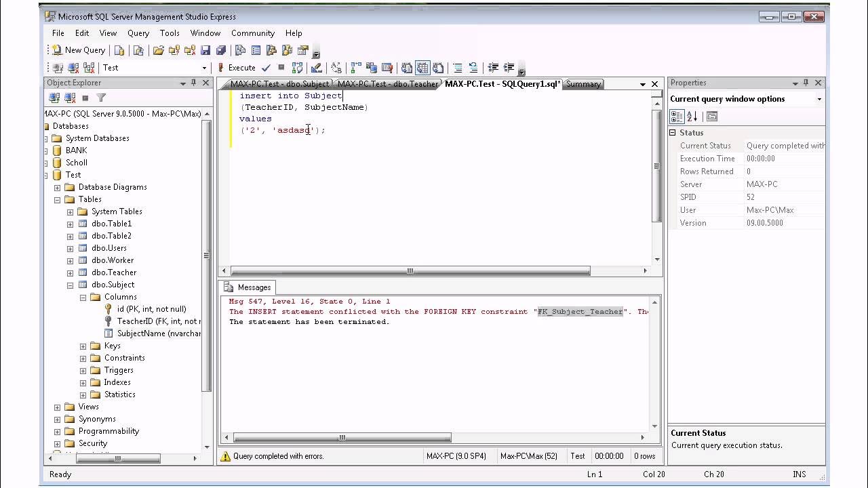Click Display Estimated Execution Plan icon
Screen dimensions: 868x488
[297, 68]
